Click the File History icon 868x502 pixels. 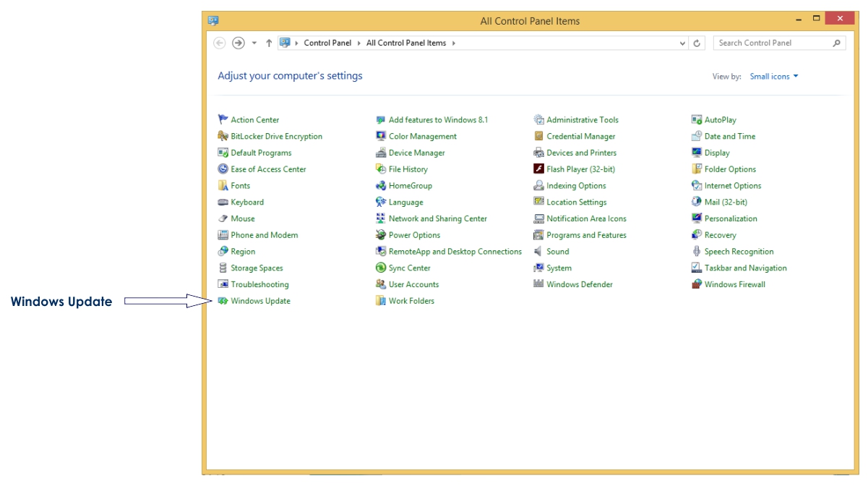(381, 169)
